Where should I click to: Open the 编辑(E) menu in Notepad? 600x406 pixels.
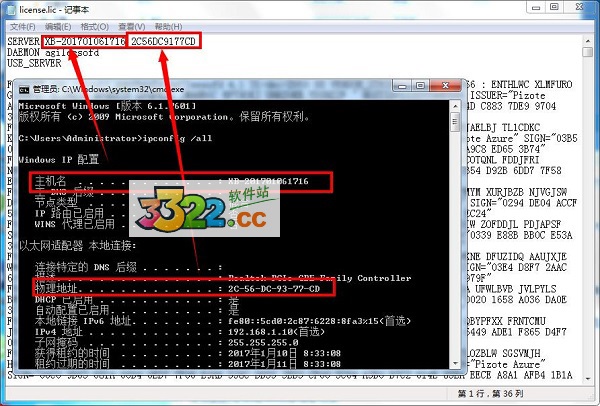pos(58,26)
